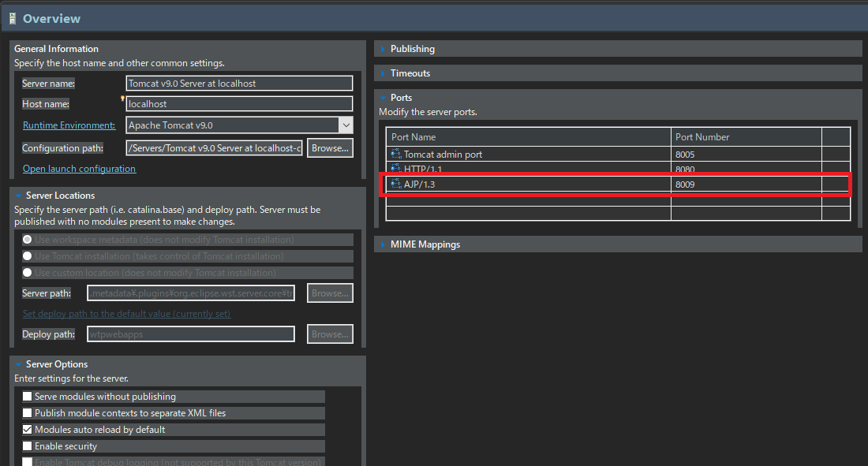Click the General Information heading

coord(57,49)
